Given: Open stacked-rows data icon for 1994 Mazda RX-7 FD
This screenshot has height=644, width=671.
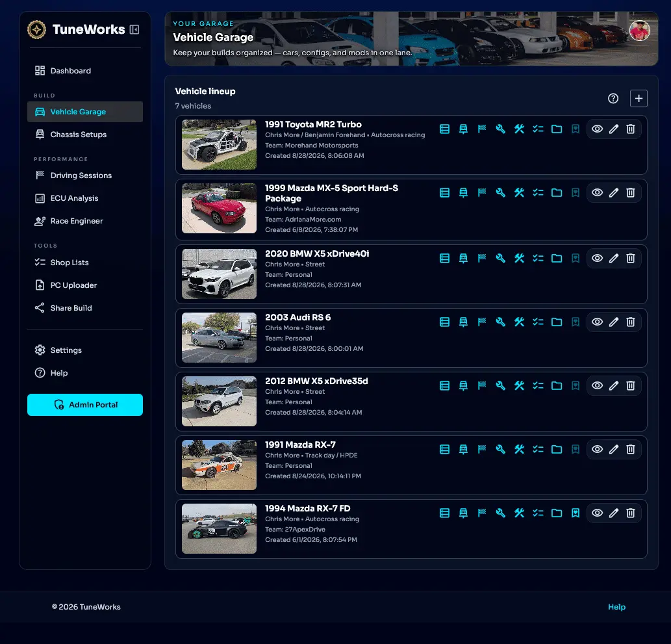Looking at the screenshot, I should coord(444,513).
